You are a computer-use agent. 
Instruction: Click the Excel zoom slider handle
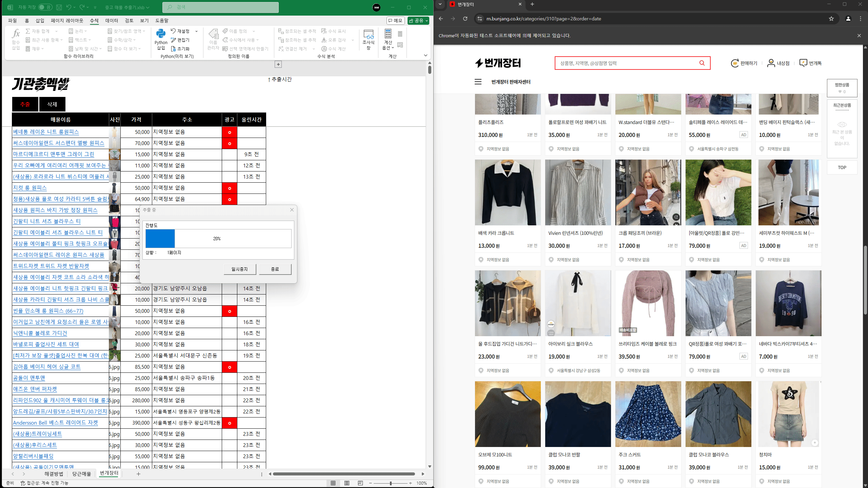point(391,483)
